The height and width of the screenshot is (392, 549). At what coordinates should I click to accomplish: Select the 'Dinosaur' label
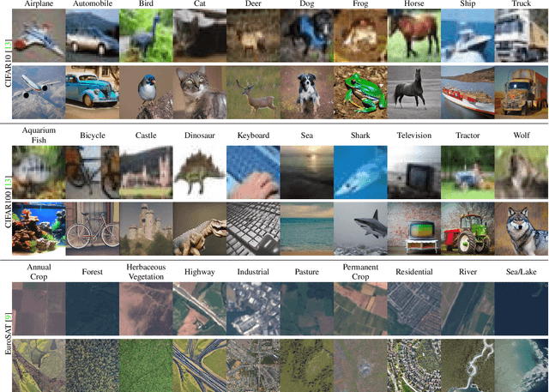click(200, 136)
